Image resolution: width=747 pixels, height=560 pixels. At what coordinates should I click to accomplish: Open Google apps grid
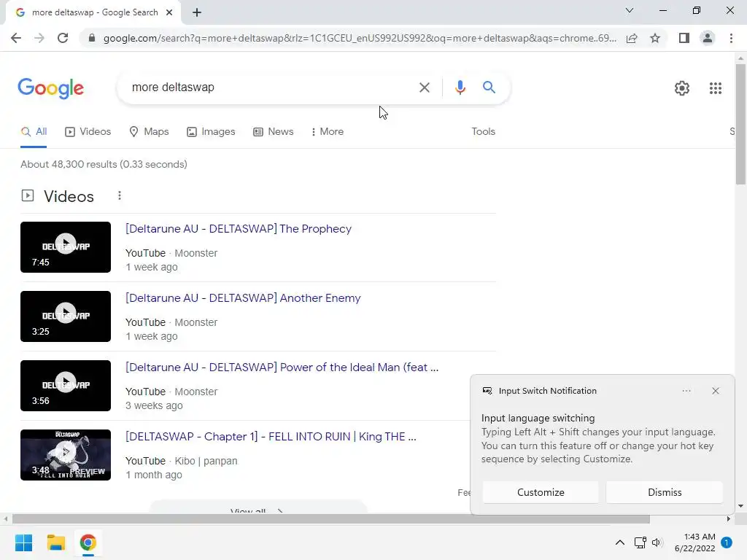[715, 88]
